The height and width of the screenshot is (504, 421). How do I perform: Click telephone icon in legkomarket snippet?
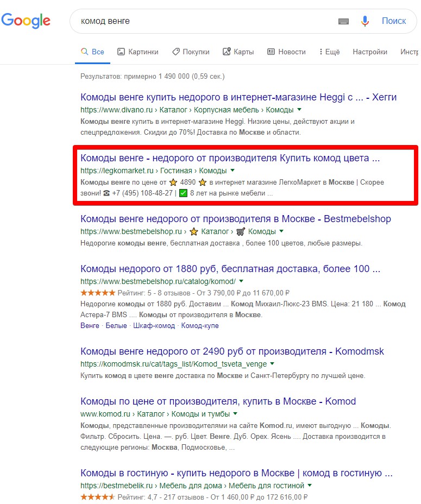pos(106,193)
